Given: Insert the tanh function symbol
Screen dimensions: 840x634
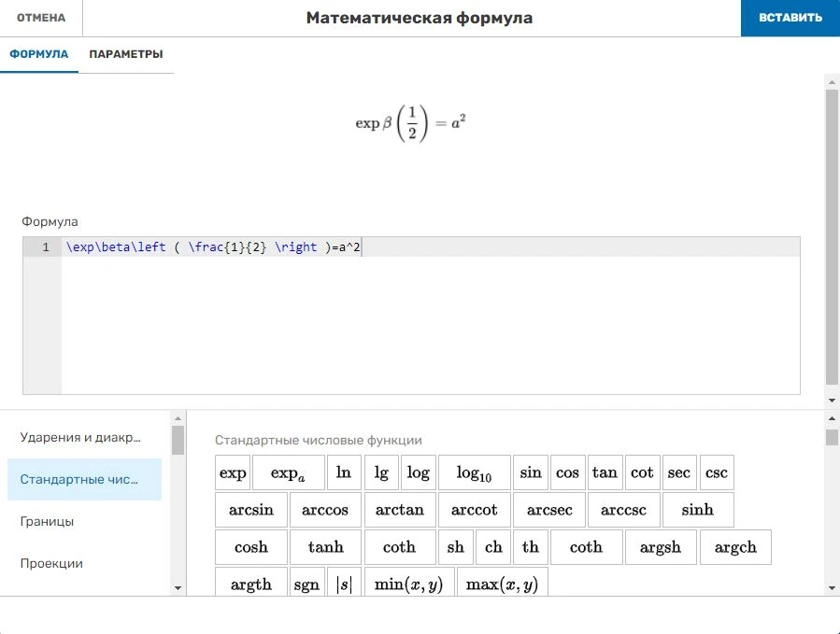Looking at the screenshot, I should (x=326, y=547).
